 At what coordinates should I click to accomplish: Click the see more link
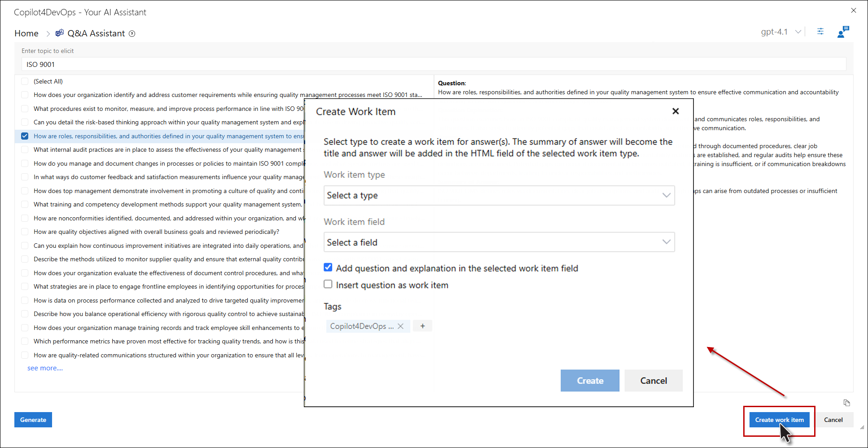(45, 368)
